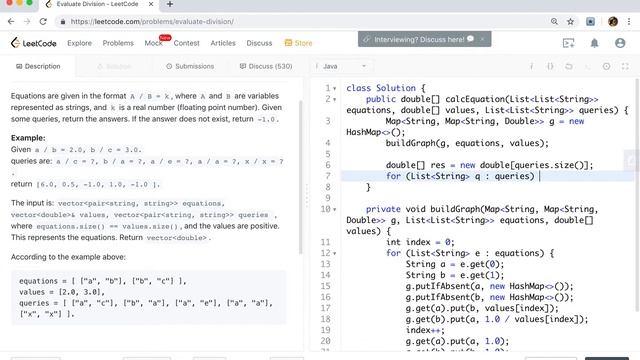The width and height of the screenshot is (640, 360).
Task: Click the description panel scrollbar
Action: click(301, 178)
